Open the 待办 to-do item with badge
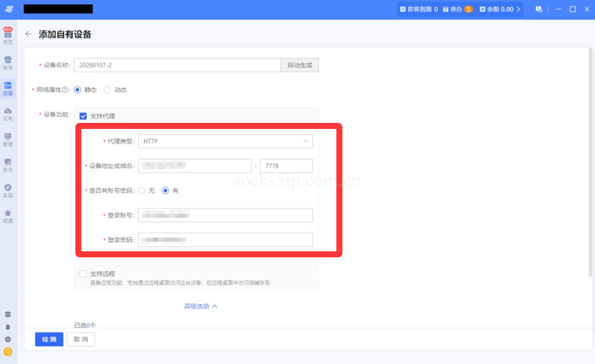The width and height of the screenshot is (595, 364). click(x=458, y=9)
